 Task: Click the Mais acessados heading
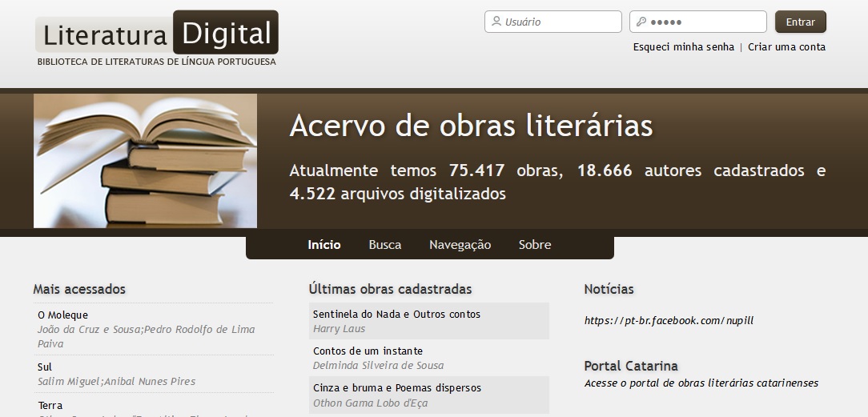coord(79,289)
